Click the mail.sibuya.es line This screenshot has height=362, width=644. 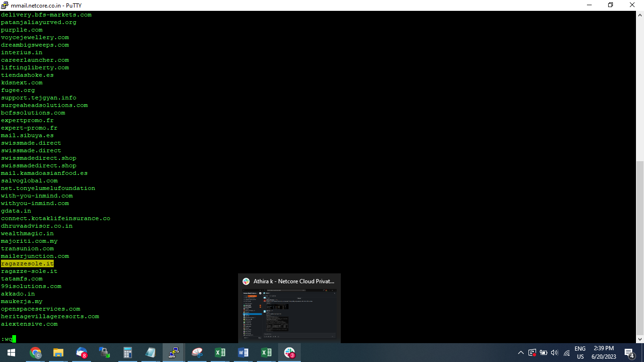(27, 135)
